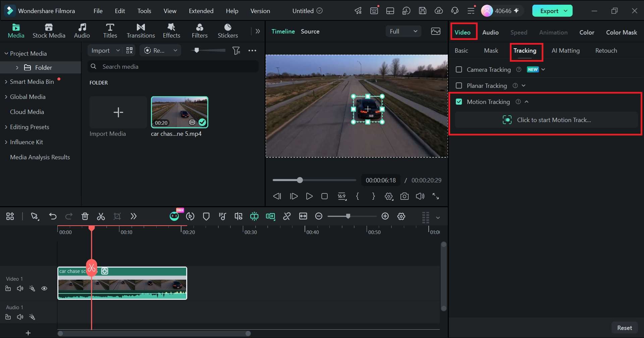Open the Tools menu
This screenshot has height=338, width=644.
144,11
